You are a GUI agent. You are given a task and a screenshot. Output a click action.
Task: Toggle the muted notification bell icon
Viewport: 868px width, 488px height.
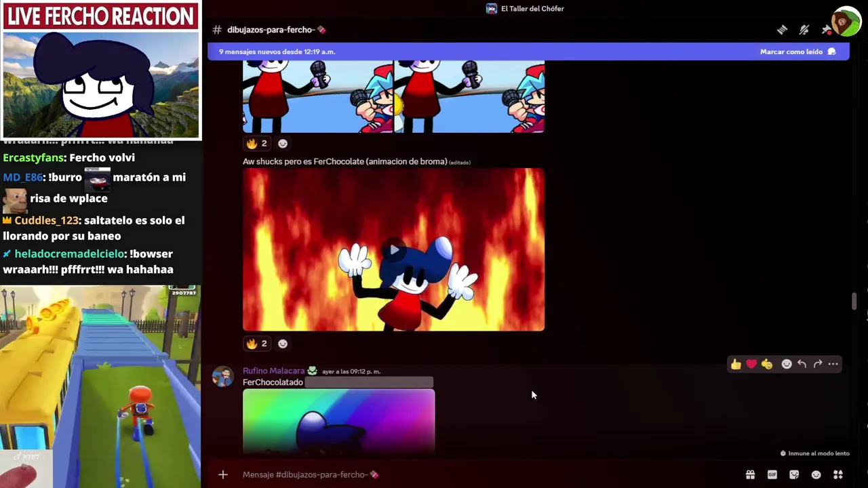804,30
